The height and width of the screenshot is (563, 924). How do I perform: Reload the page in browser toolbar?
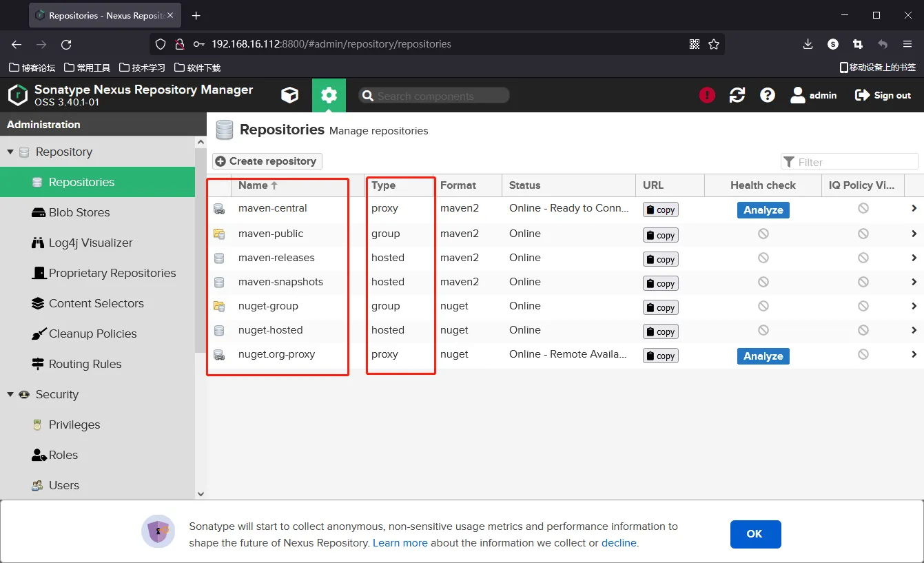[x=66, y=44]
